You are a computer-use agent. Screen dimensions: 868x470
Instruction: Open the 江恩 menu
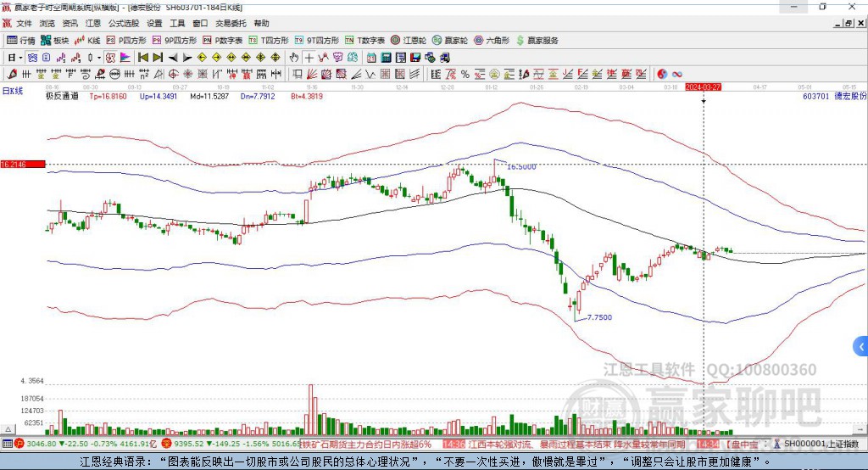(93, 23)
